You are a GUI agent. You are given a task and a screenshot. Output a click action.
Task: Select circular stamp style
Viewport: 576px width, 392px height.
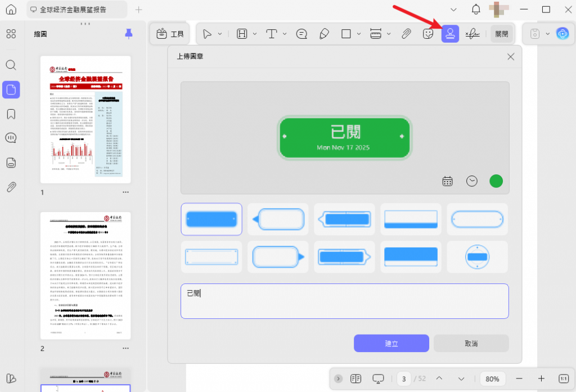pyautogui.click(x=477, y=257)
